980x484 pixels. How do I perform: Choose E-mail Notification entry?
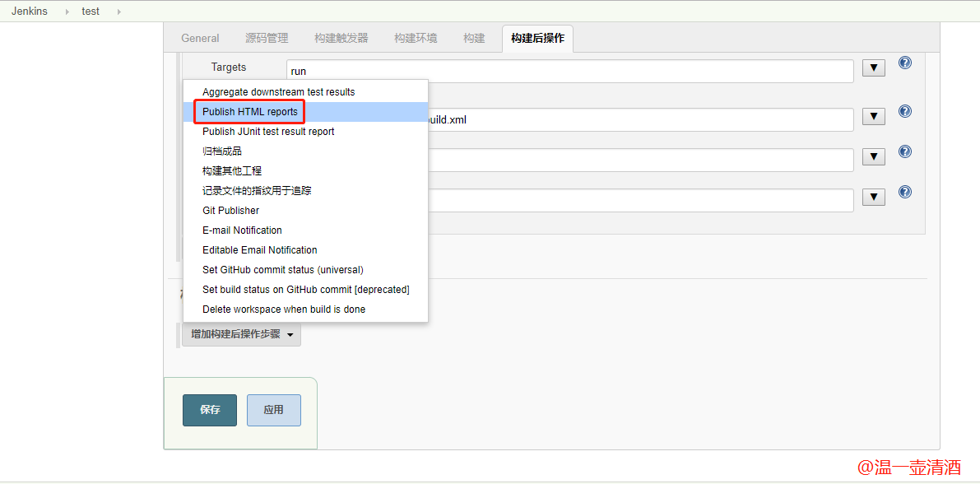pyautogui.click(x=305, y=230)
